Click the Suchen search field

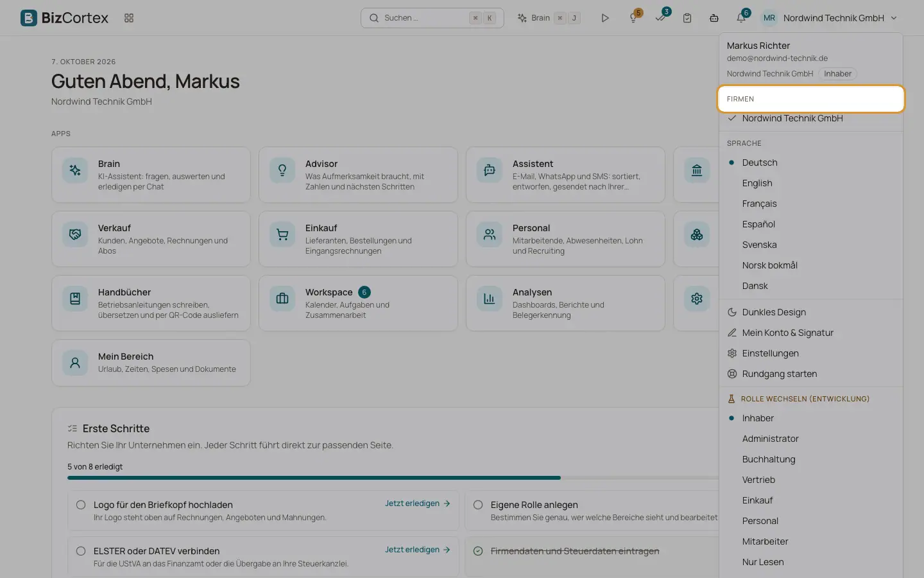click(432, 18)
